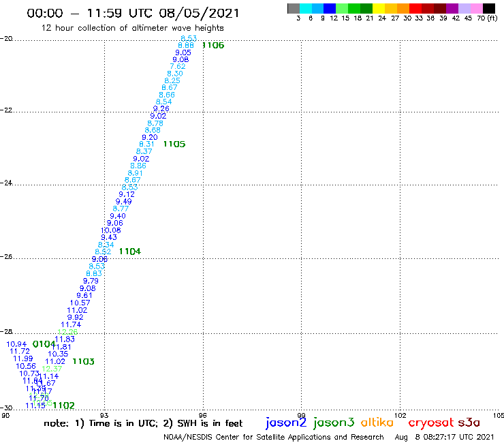Select the wave height value '8.31'

tap(147, 144)
